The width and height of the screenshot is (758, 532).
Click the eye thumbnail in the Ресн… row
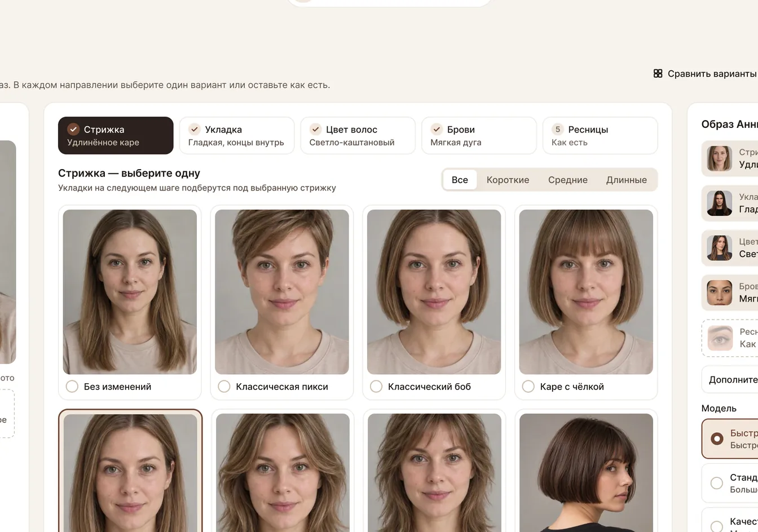[720, 338]
